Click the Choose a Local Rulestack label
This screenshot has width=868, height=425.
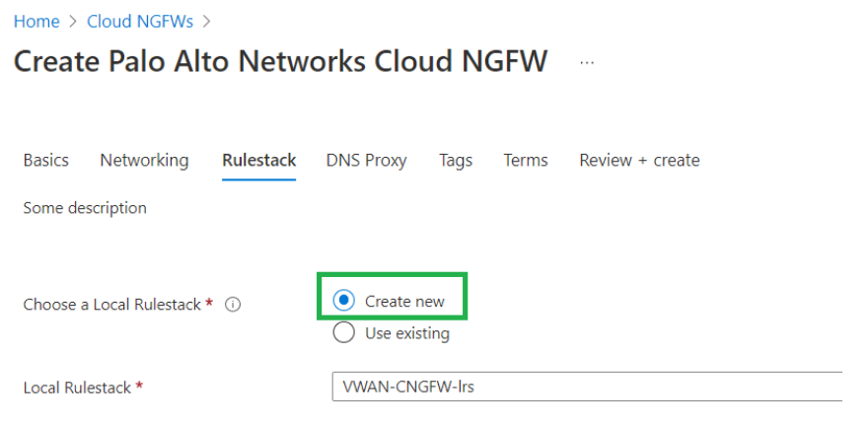[x=112, y=305]
